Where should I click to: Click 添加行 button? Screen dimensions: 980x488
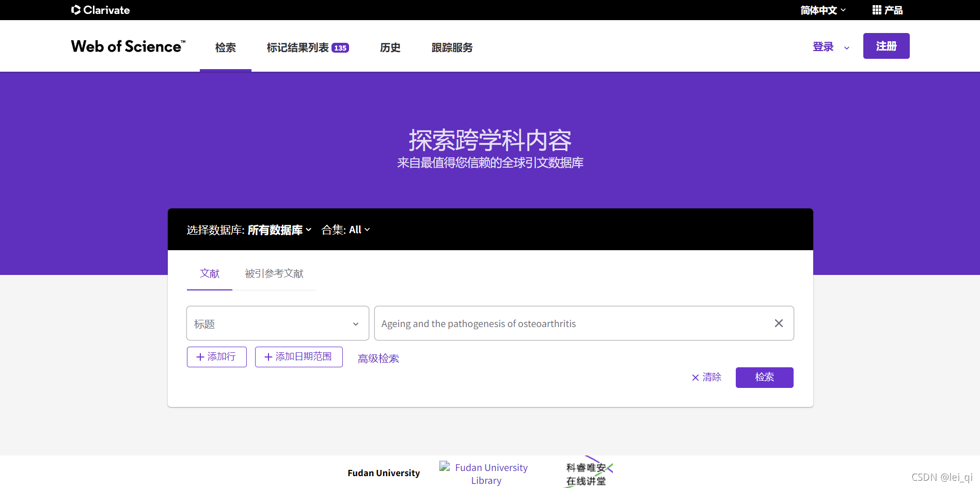(217, 357)
